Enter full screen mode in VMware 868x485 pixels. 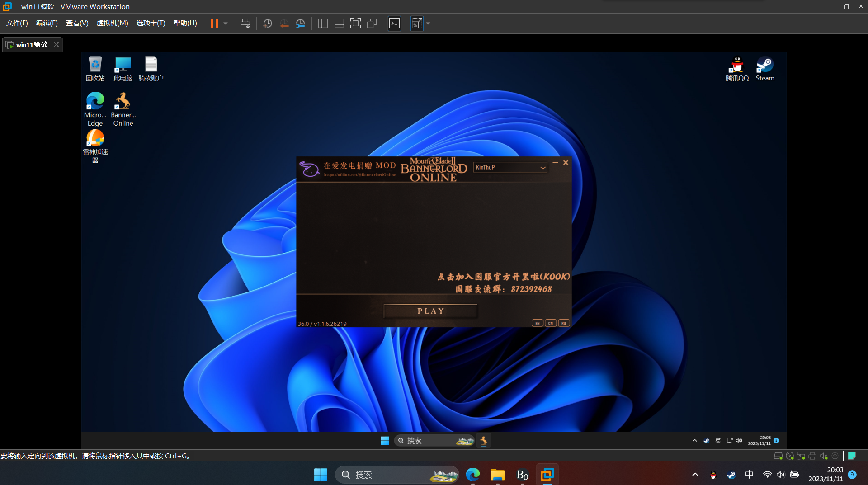355,24
